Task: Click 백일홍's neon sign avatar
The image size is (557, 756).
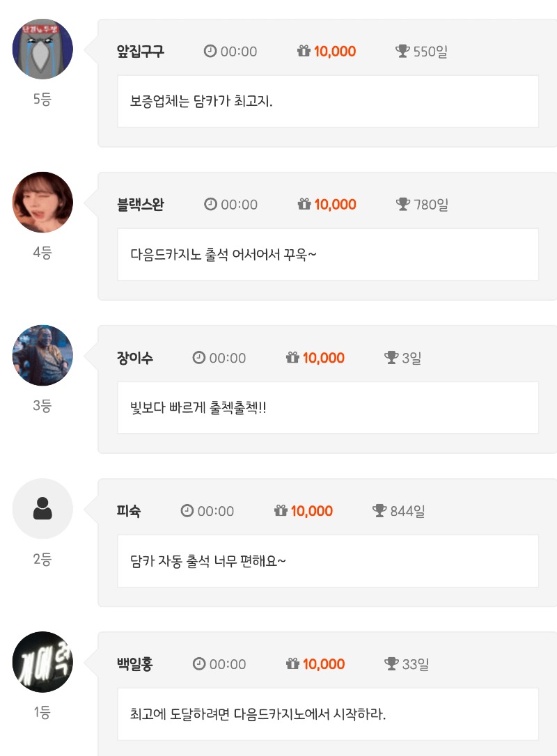Action: coord(42,662)
